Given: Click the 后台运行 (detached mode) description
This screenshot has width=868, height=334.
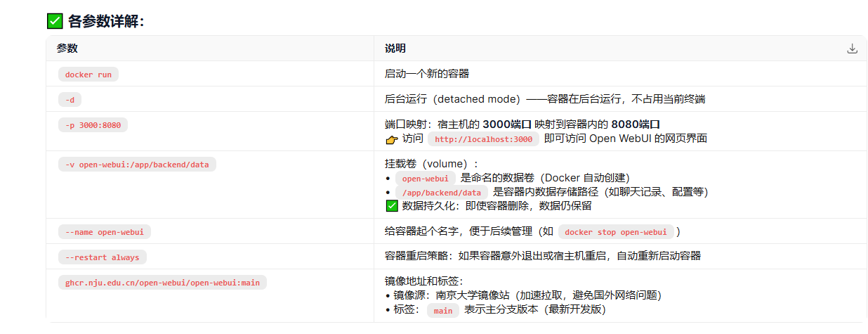Looking at the screenshot, I should 545,99.
